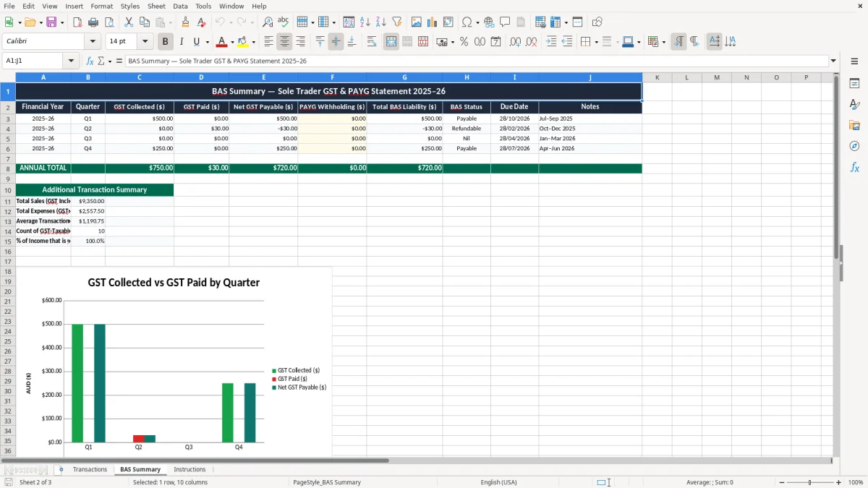Open sidebar Navigator compass icon
868x488 pixels.
pos(854,146)
